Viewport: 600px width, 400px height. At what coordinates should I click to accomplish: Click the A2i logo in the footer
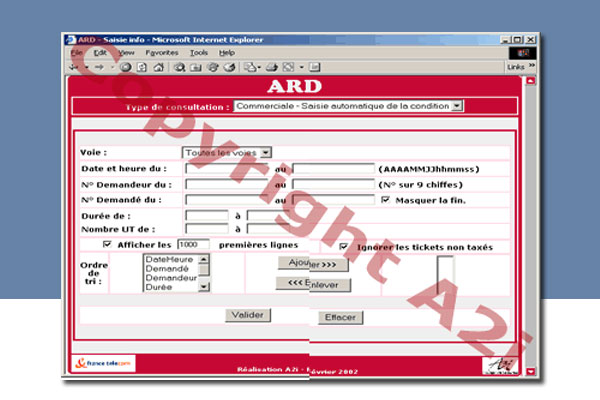coord(500,365)
